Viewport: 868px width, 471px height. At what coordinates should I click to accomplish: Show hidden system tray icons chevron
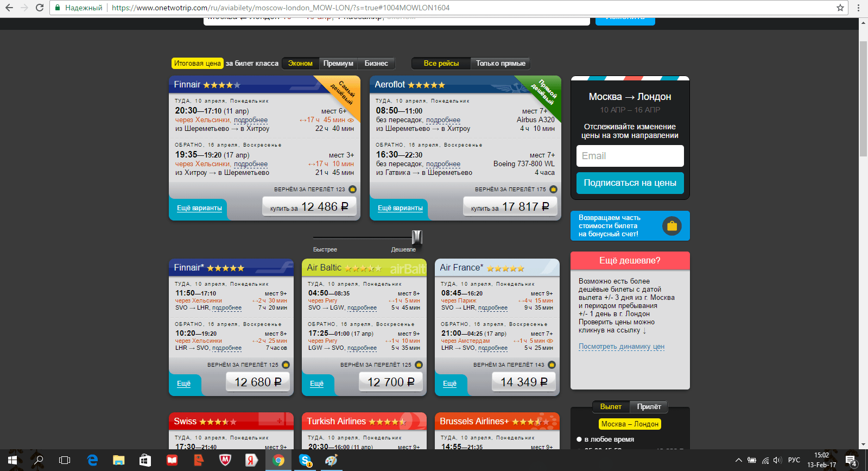click(738, 460)
